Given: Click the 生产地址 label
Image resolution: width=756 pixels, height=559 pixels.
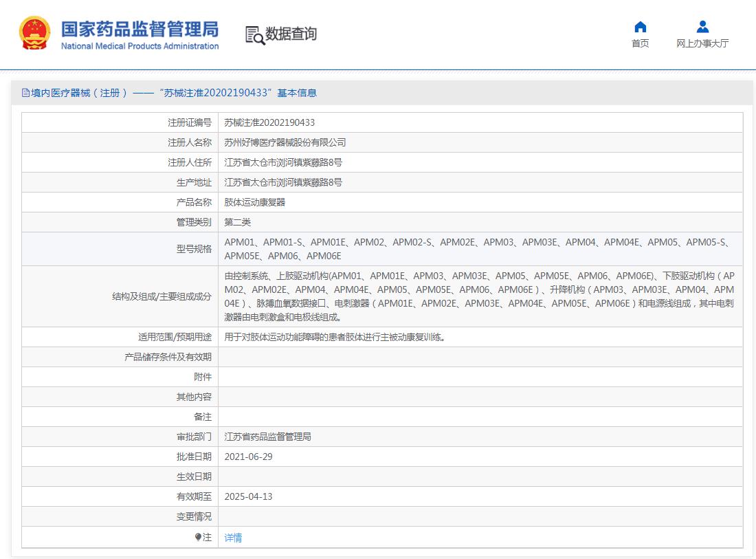Looking at the screenshot, I should coord(194,182).
